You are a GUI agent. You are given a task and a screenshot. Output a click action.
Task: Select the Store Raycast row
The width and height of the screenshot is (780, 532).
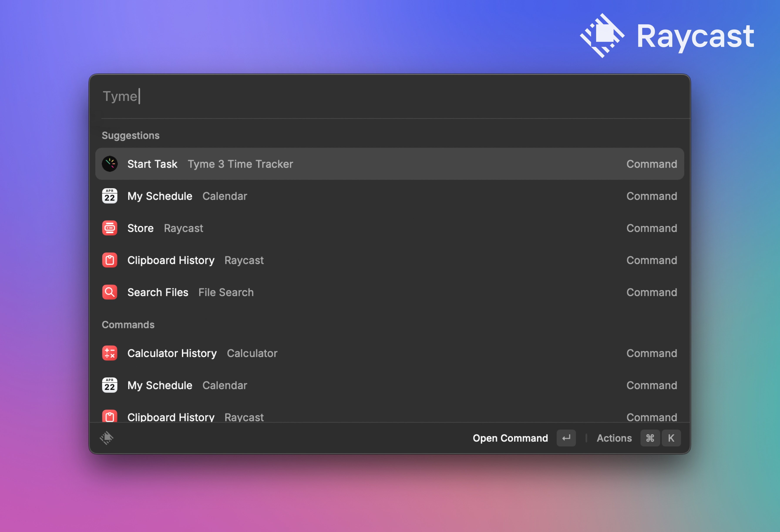click(390, 228)
